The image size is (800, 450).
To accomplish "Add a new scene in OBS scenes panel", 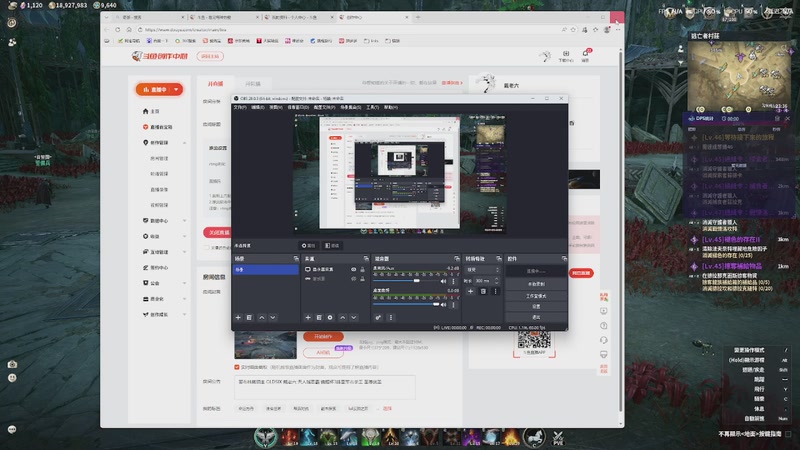I will point(238,317).
